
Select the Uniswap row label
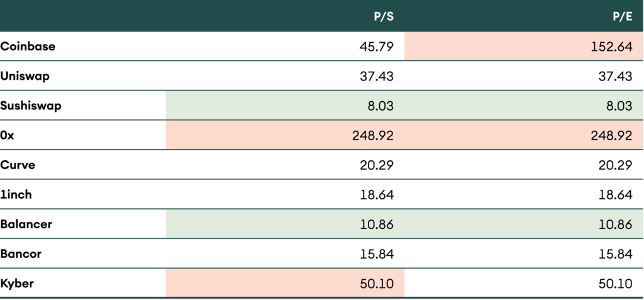(x=25, y=76)
